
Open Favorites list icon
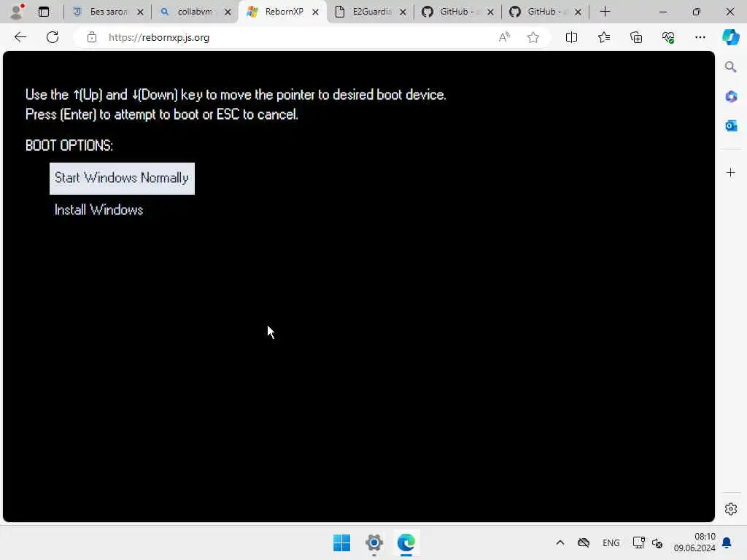click(x=603, y=37)
